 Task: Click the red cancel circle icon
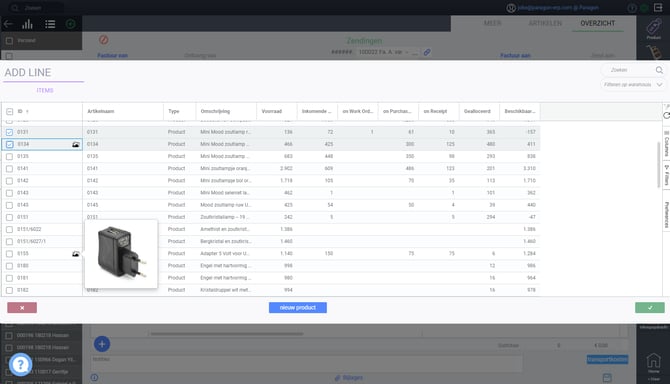(x=103, y=40)
